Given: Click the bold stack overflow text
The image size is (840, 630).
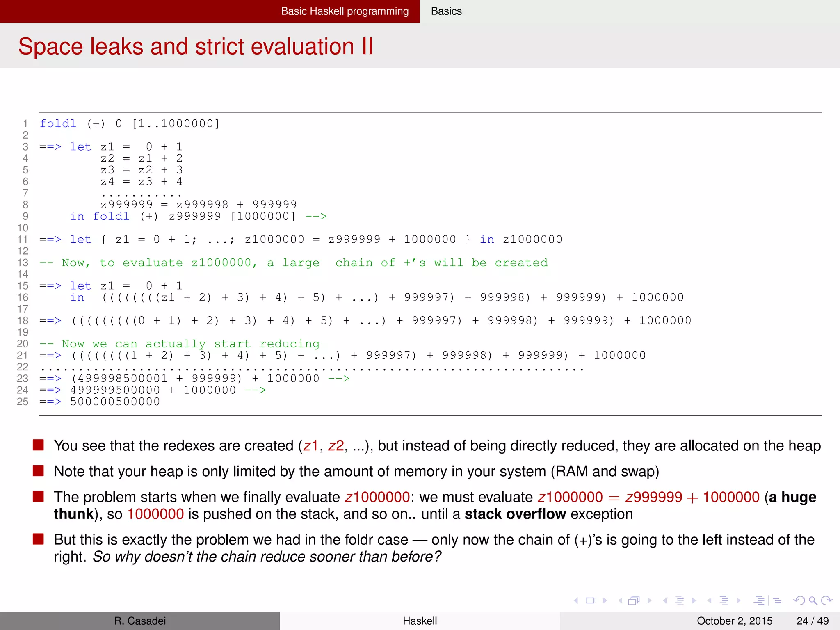Looking at the screenshot, I should [515, 514].
